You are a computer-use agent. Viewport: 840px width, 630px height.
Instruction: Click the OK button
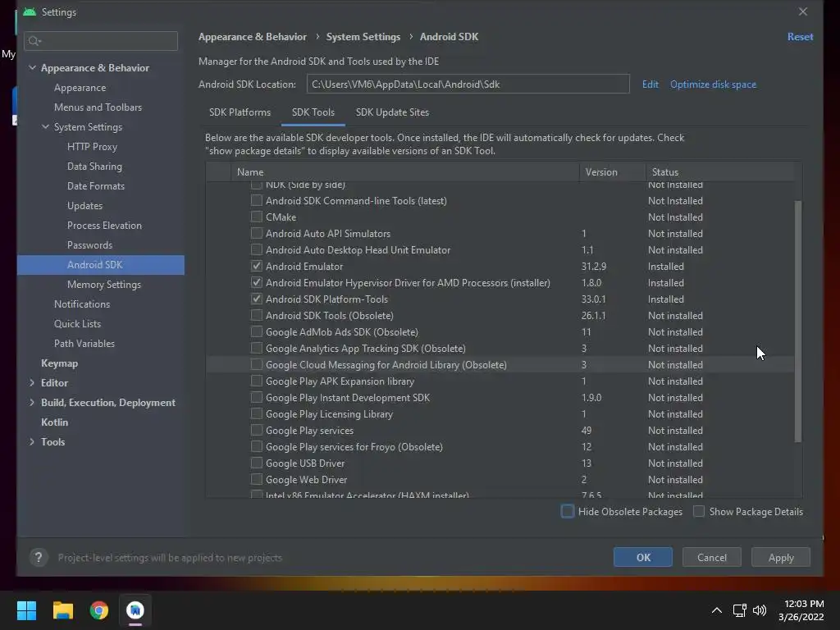point(643,557)
